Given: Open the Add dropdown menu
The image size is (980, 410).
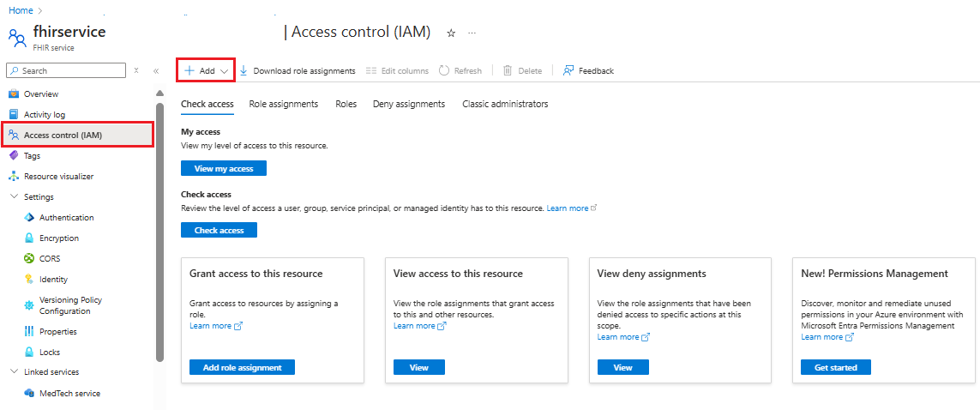Looking at the screenshot, I should (x=207, y=70).
